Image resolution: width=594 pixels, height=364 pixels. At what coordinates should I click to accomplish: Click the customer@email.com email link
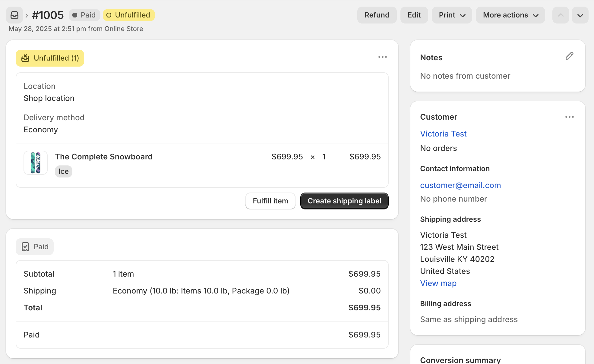pos(460,185)
